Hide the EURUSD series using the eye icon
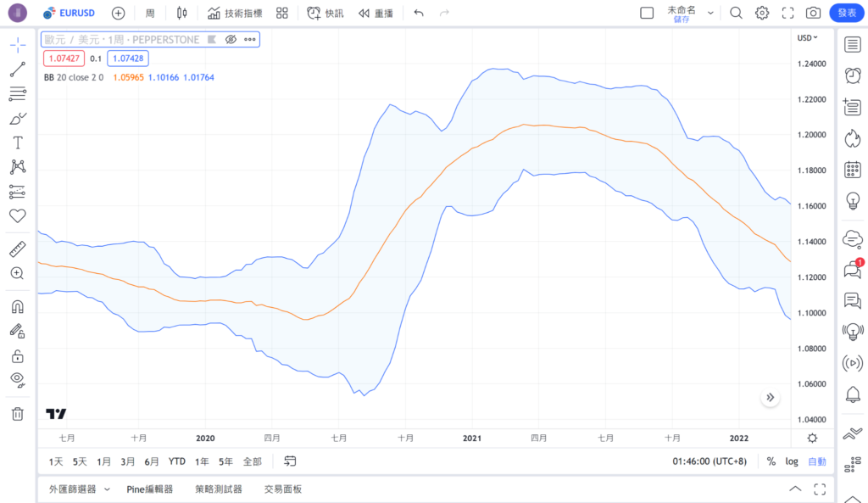The width and height of the screenshot is (868, 503). (x=231, y=39)
